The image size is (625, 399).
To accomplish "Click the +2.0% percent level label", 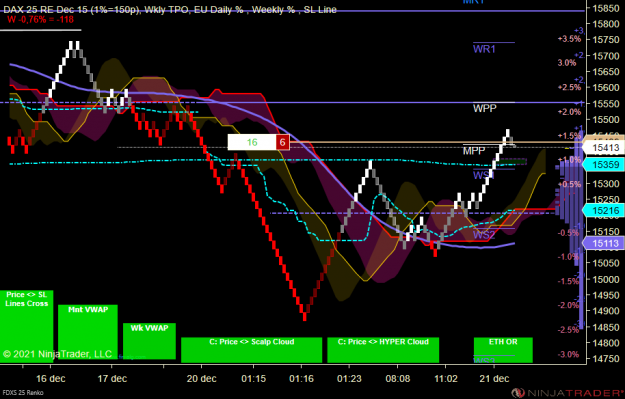I will [x=569, y=112].
